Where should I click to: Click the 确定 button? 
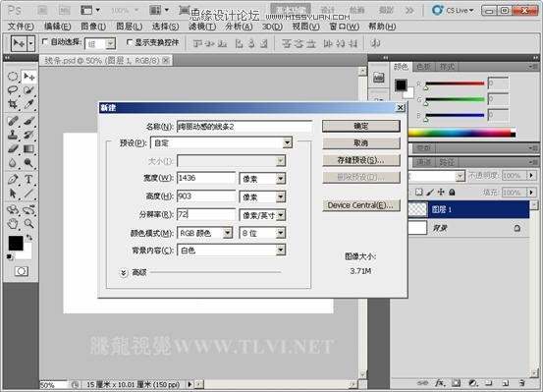(x=361, y=126)
